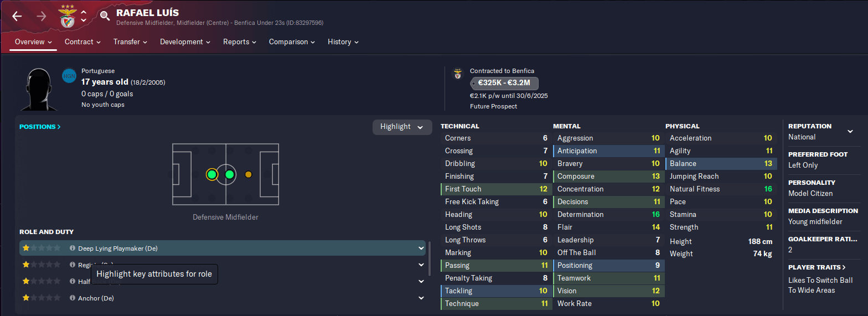Click the info icon beside Anchor (De)
This screenshot has height=316, width=868.
click(73, 298)
